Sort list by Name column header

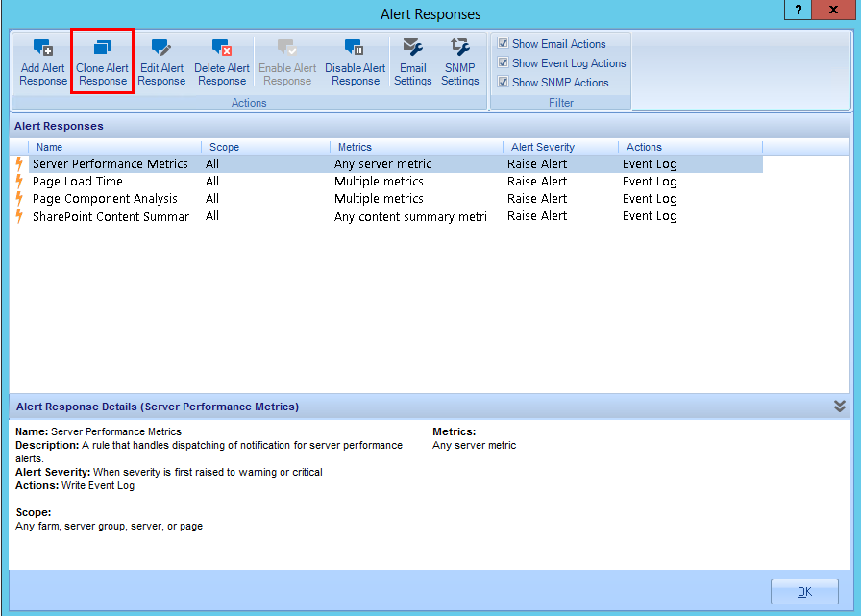[x=50, y=147]
